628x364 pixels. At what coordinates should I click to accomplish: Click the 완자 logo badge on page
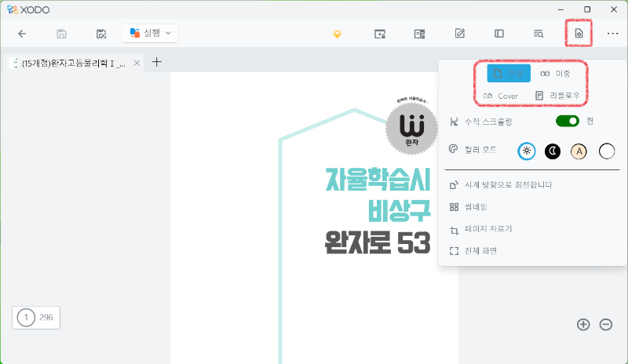tap(411, 128)
